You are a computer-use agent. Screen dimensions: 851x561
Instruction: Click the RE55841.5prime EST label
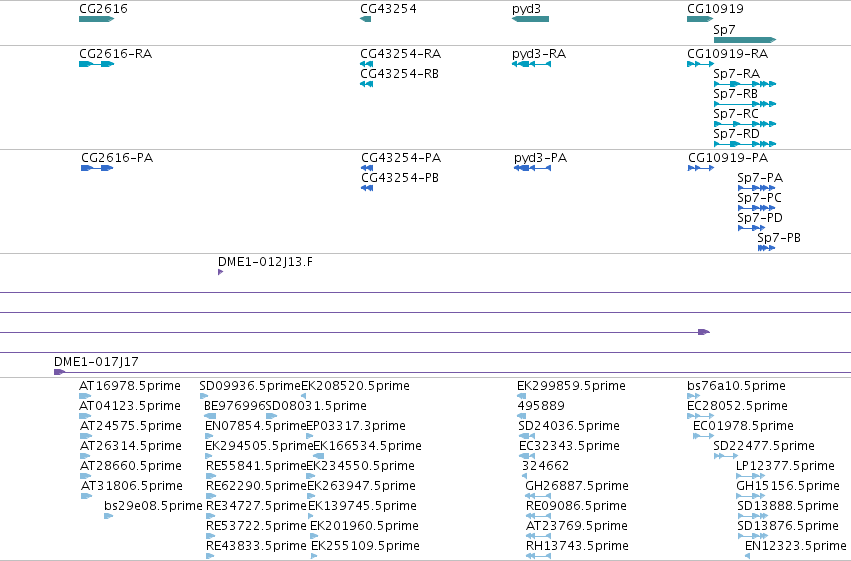pos(257,466)
